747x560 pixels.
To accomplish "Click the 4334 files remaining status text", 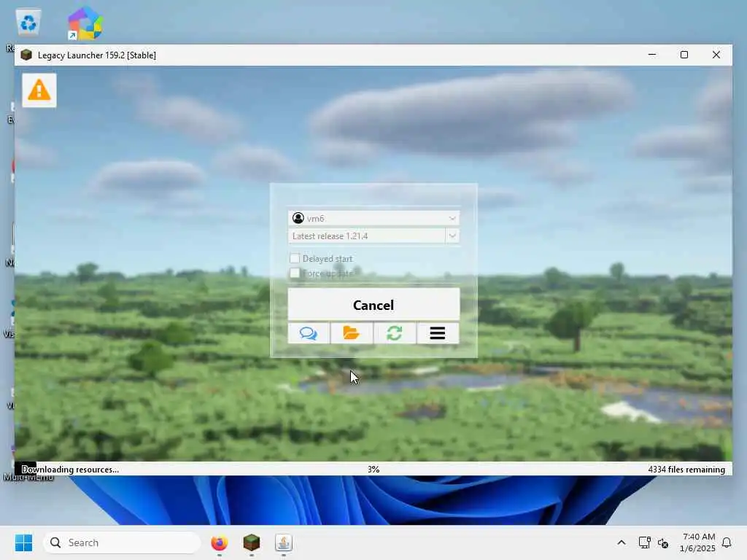I will [686, 469].
